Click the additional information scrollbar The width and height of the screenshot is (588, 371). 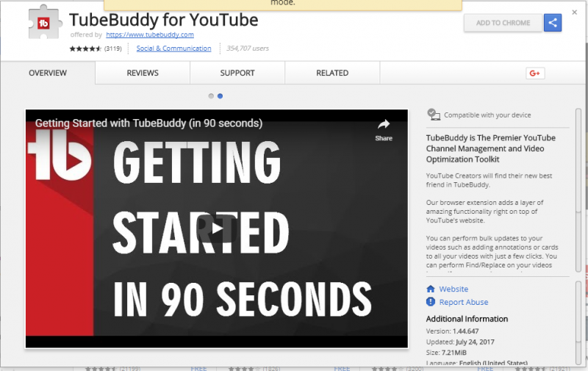(x=578, y=323)
